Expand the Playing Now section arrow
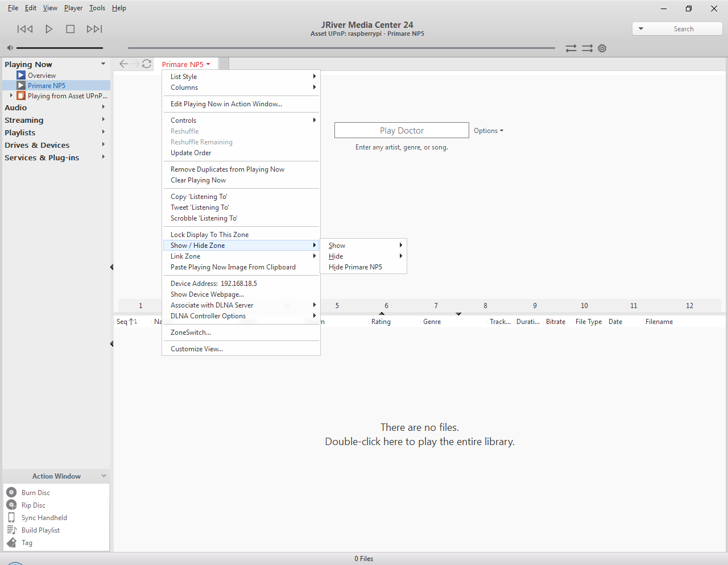The image size is (728, 565). 103,64
